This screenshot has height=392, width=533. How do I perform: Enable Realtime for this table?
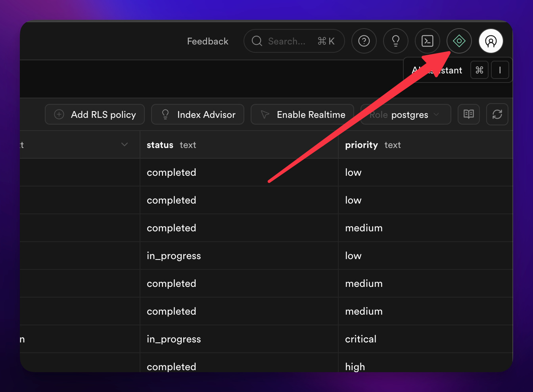302,114
